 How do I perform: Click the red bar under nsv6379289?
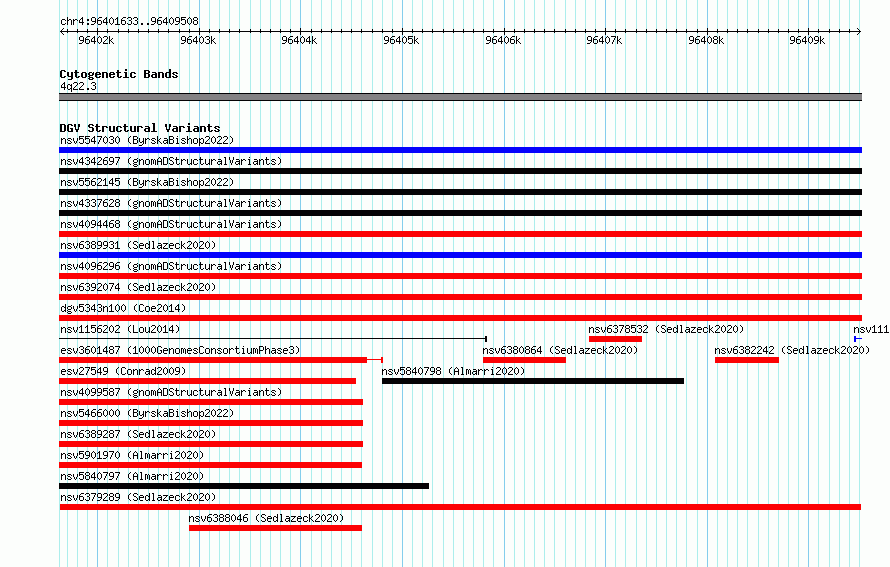point(460,507)
